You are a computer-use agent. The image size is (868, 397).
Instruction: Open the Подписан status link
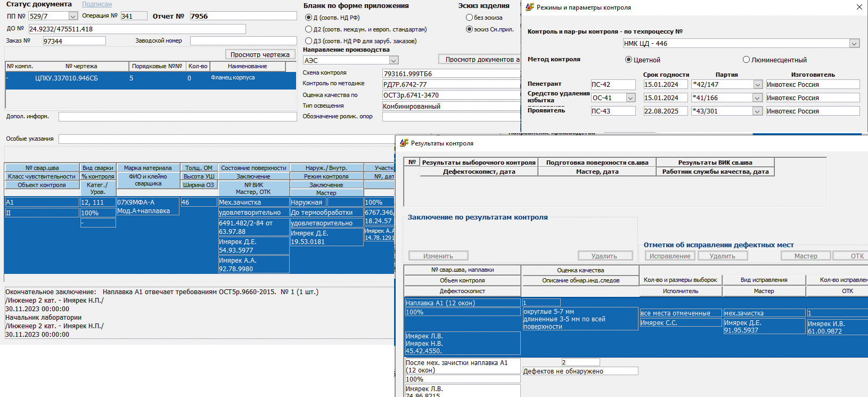pyautogui.click(x=96, y=4)
